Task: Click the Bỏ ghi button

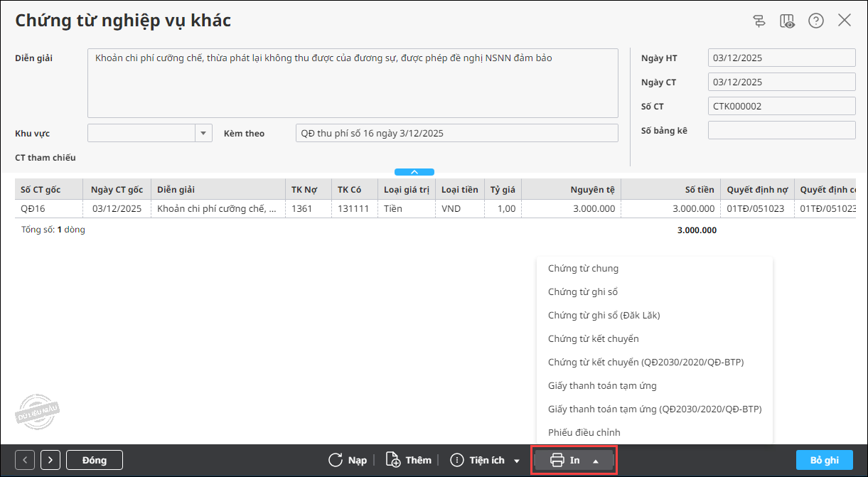Action: point(825,460)
